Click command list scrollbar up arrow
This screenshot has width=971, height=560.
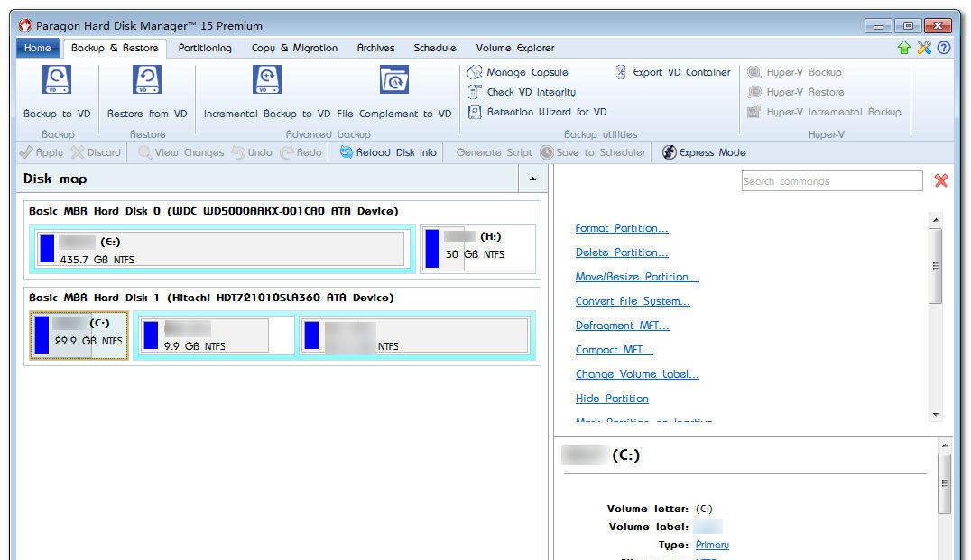(936, 220)
